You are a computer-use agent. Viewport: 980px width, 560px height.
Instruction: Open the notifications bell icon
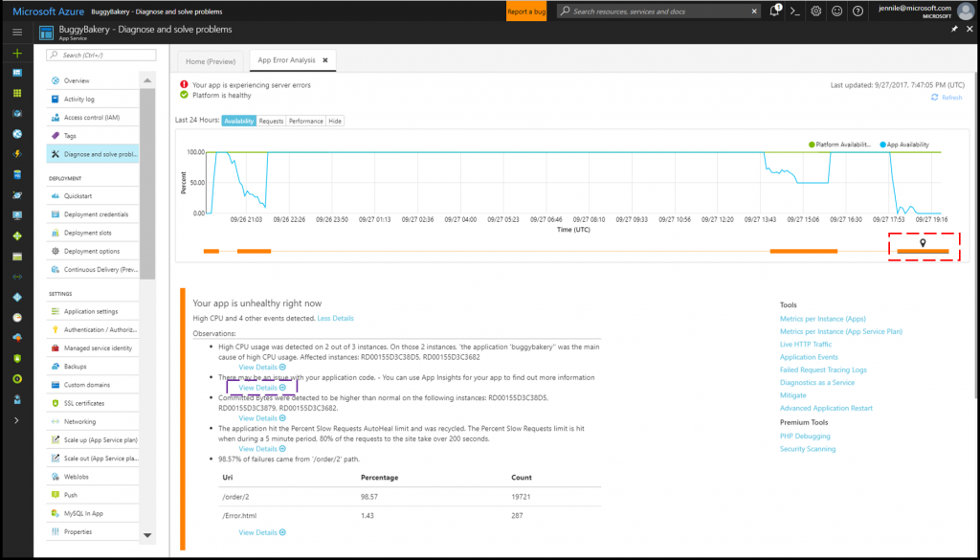pos(774,11)
